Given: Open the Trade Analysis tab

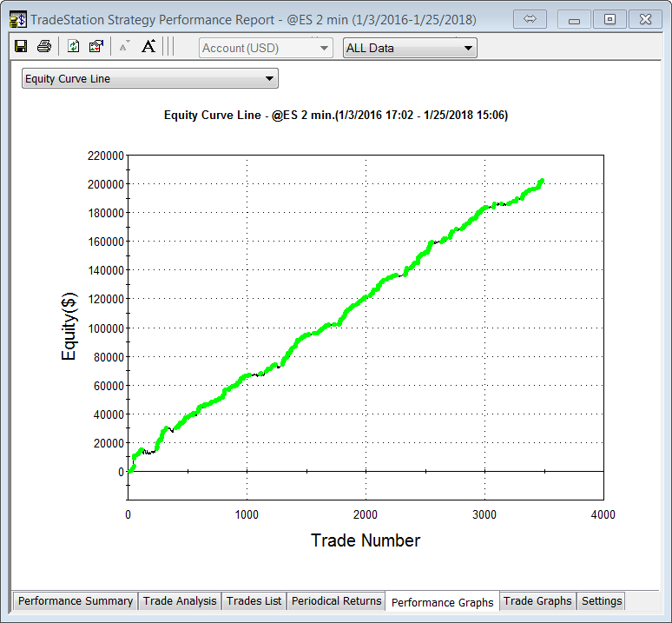Looking at the screenshot, I should click(x=180, y=600).
